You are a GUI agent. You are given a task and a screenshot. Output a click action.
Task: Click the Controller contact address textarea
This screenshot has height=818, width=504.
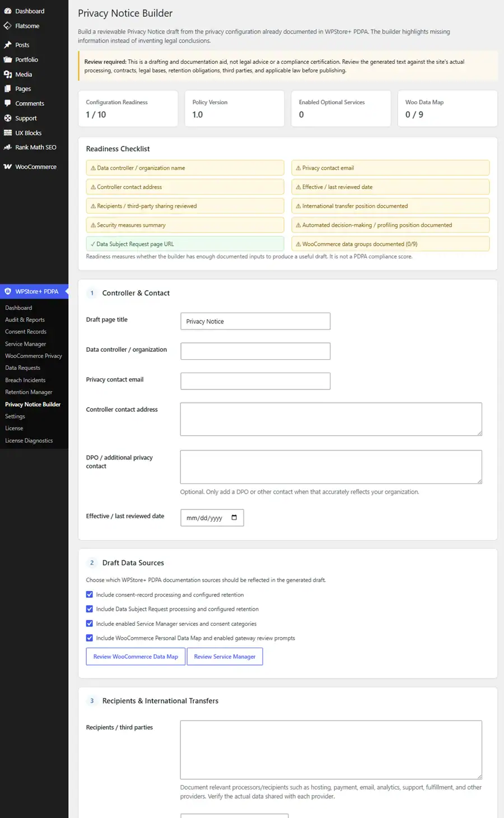[x=331, y=419]
